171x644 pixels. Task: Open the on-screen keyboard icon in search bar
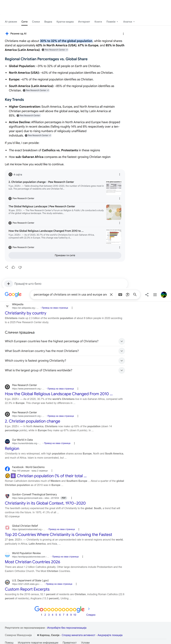click(120, 294)
